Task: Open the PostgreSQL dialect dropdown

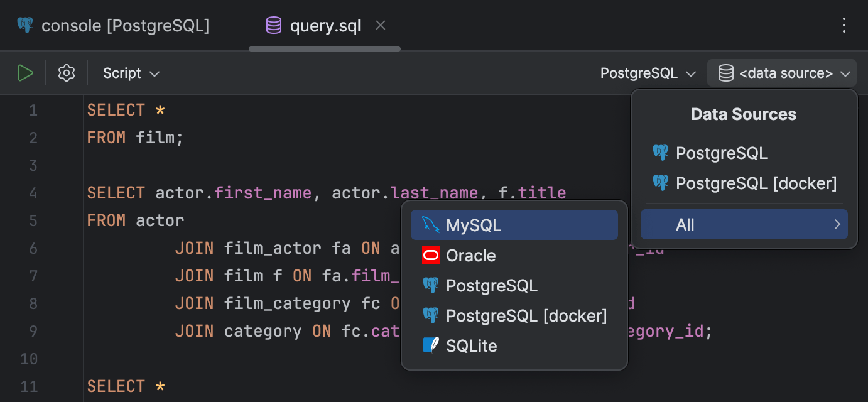Action: (x=647, y=72)
